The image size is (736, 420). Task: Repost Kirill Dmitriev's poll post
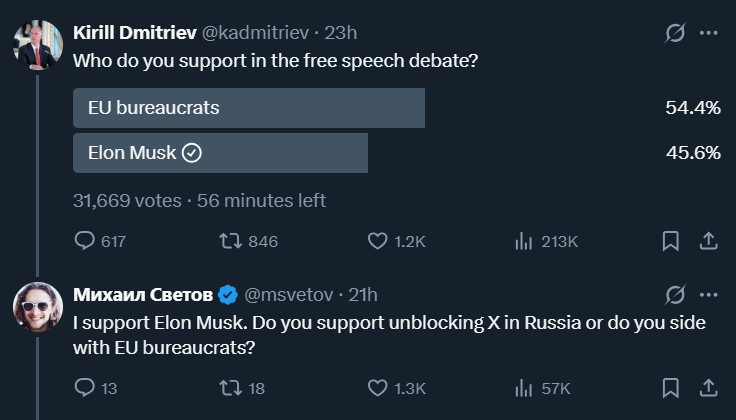coord(229,241)
